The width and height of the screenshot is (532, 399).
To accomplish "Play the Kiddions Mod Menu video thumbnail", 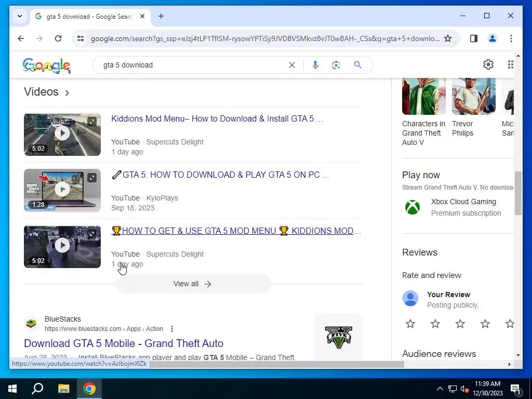I will click(62, 135).
